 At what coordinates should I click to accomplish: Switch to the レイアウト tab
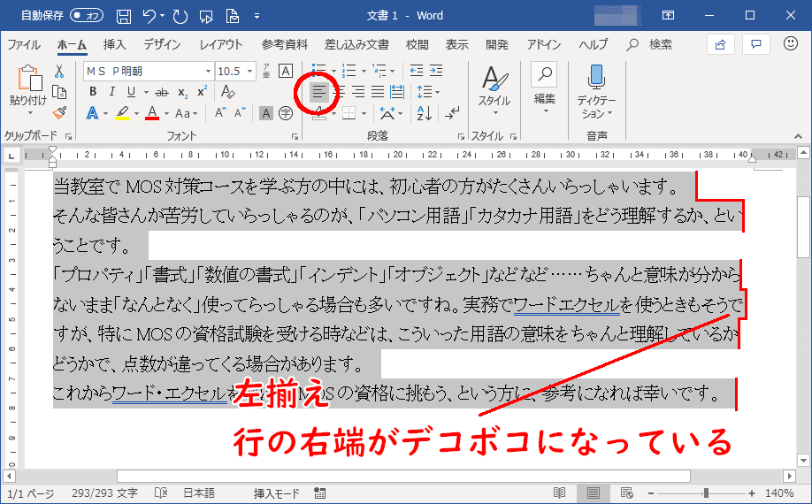220,44
